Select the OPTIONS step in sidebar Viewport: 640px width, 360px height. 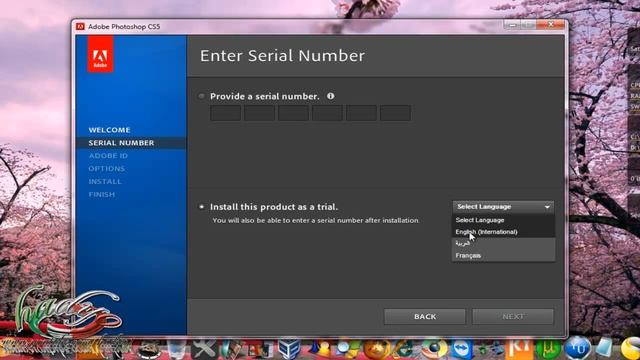point(107,169)
